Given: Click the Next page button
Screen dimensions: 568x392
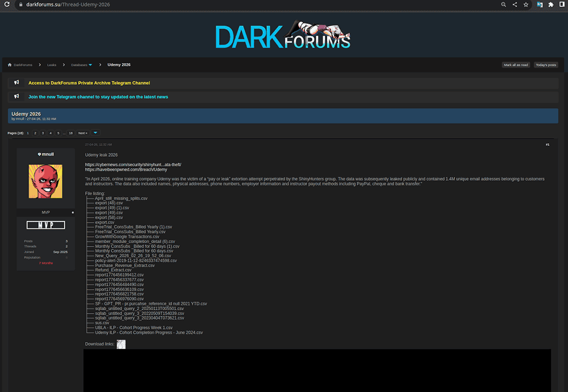Looking at the screenshot, I should (x=82, y=133).
